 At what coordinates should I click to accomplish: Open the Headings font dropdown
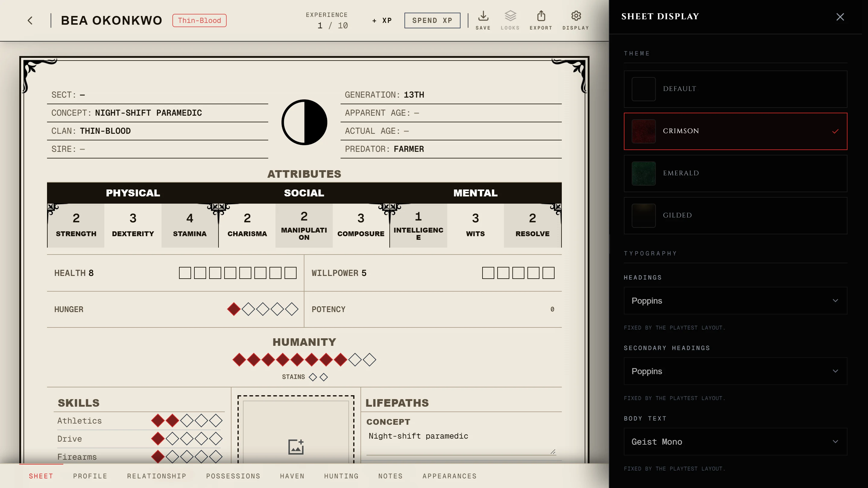pos(735,300)
